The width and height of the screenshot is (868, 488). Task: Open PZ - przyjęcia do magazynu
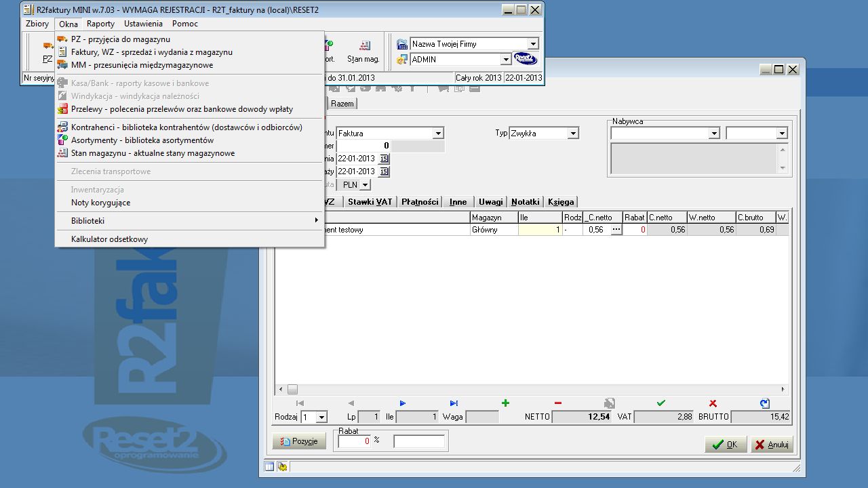click(x=189, y=39)
